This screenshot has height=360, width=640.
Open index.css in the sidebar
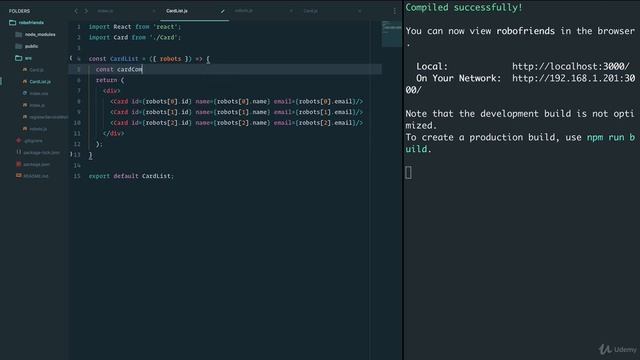pyautogui.click(x=38, y=93)
